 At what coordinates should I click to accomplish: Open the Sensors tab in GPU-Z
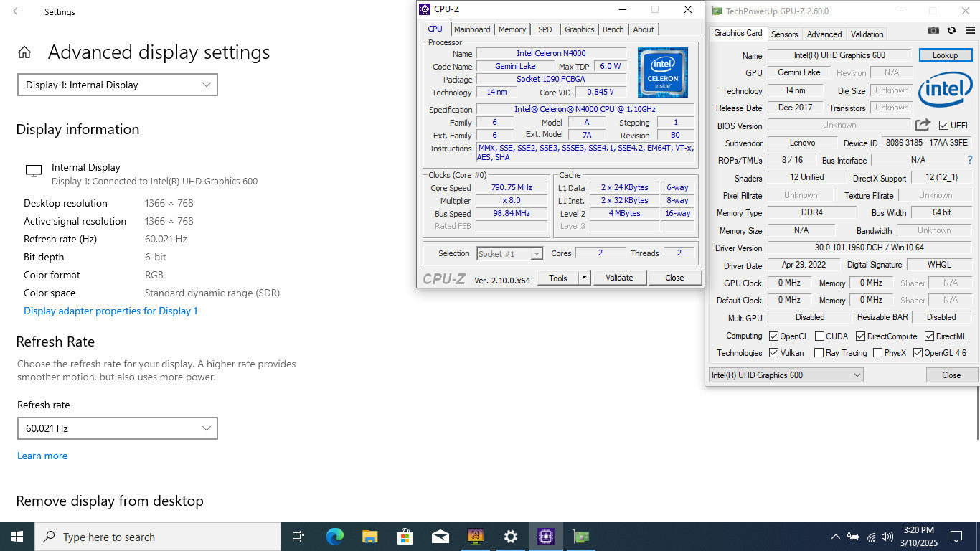784,34
